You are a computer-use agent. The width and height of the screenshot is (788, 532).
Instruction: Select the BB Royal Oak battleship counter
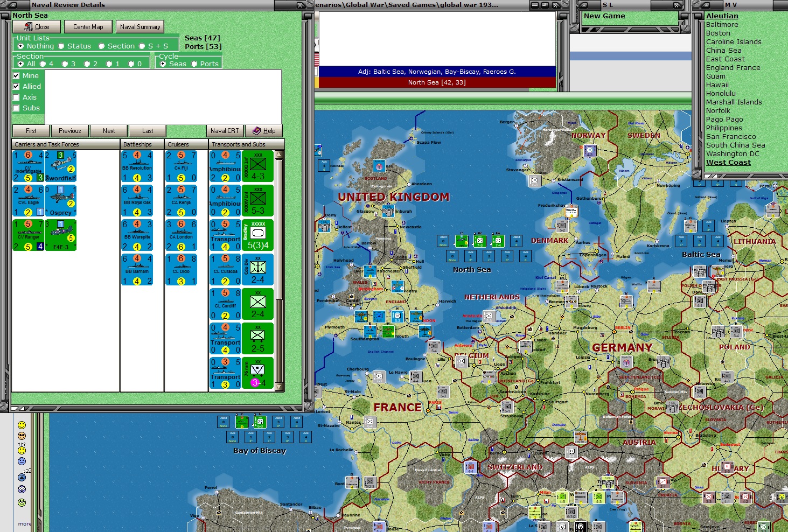(x=137, y=201)
